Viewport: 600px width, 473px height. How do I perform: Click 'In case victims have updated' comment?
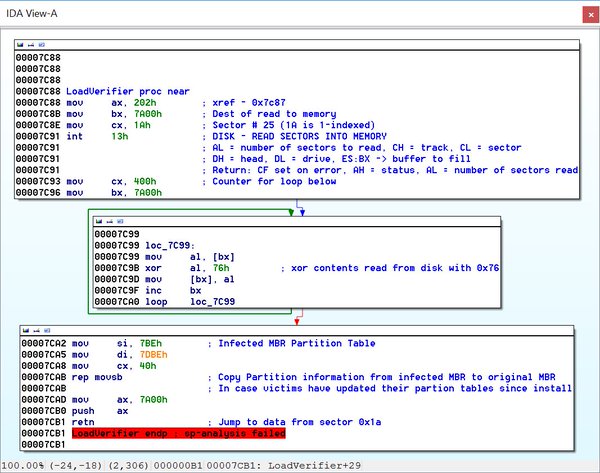395,389
